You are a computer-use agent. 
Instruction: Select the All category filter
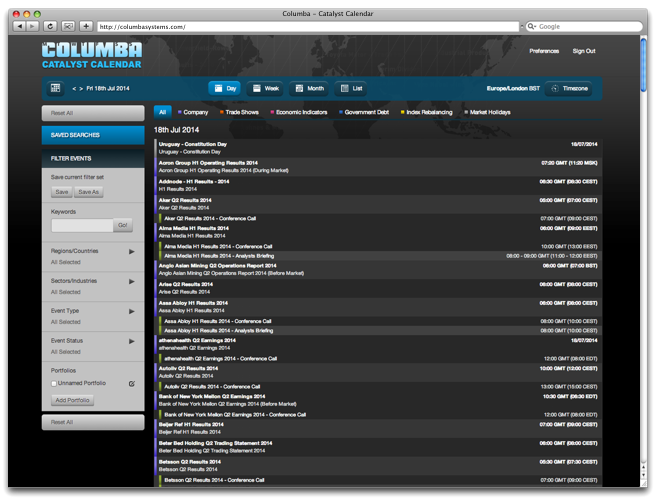click(x=162, y=112)
